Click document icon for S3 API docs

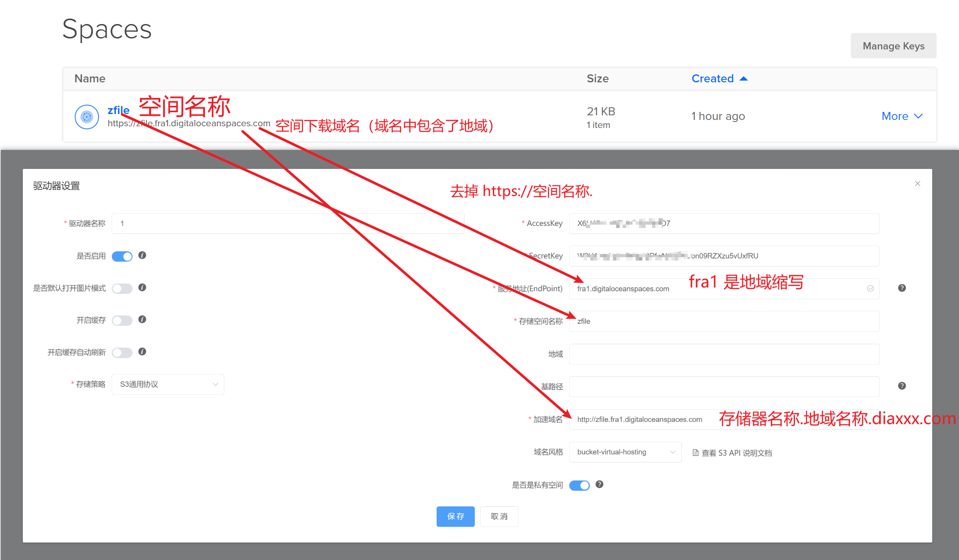pyautogui.click(x=695, y=453)
